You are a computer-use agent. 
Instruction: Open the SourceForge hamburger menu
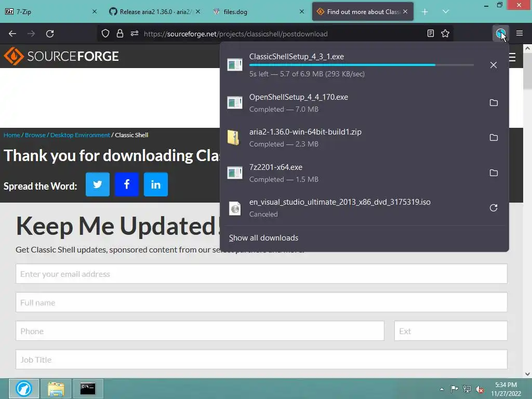point(512,57)
